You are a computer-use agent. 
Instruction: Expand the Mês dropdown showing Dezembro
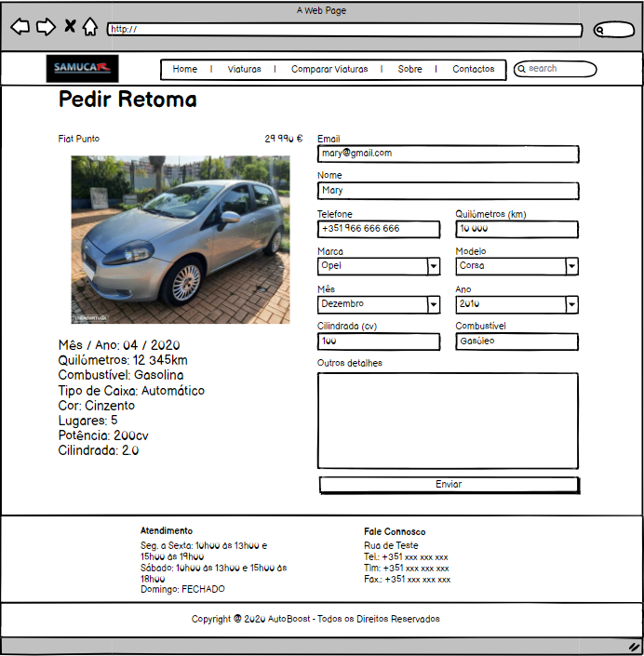pos(433,305)
